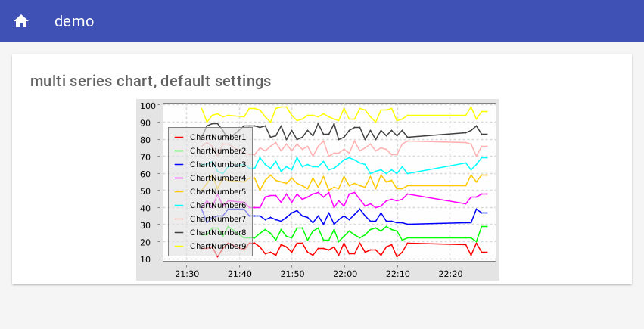Open the home icon in header

pyautogui.click(x=21, y=21)
